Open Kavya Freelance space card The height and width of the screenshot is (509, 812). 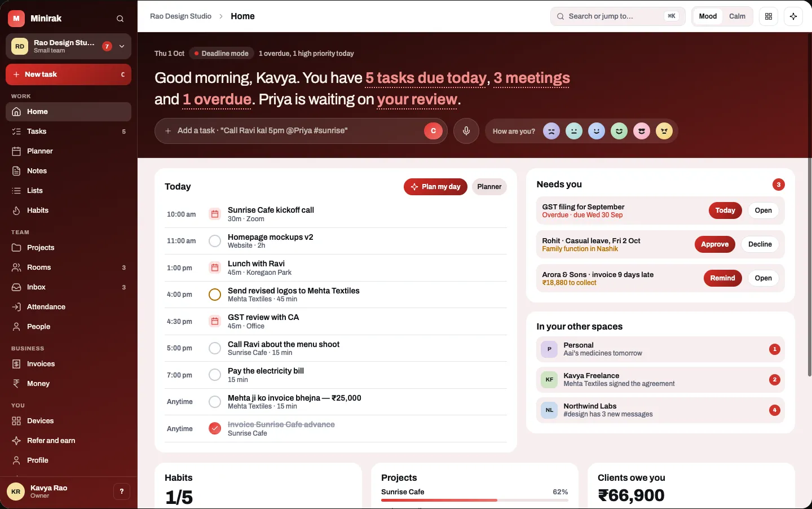coord(660,380)
